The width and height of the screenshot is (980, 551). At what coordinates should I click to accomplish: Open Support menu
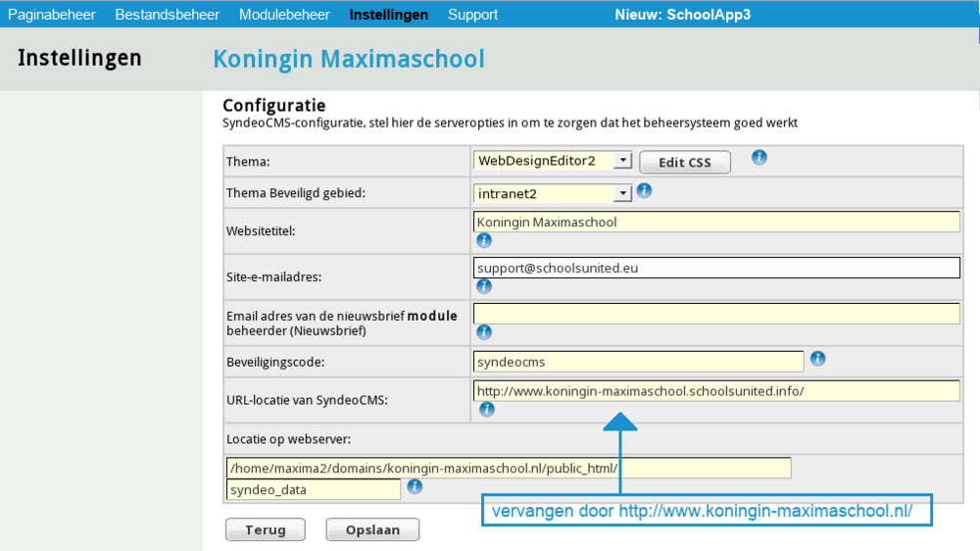tap(472, 15)
